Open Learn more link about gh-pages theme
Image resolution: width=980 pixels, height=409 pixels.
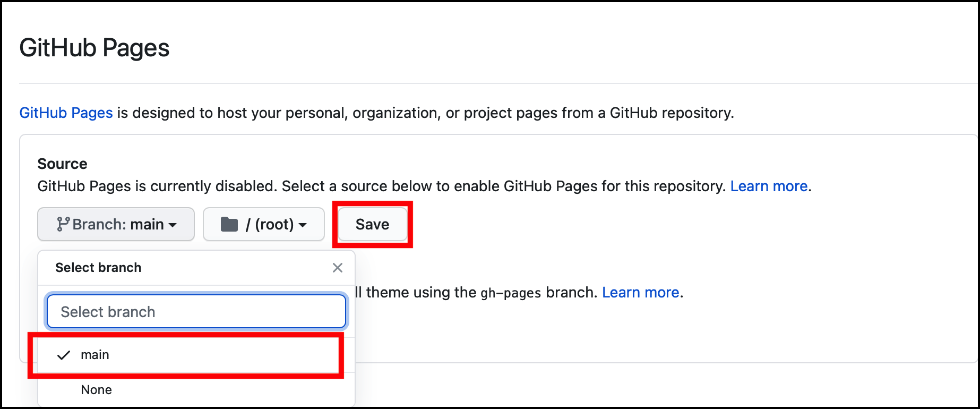tap(641, 292)
